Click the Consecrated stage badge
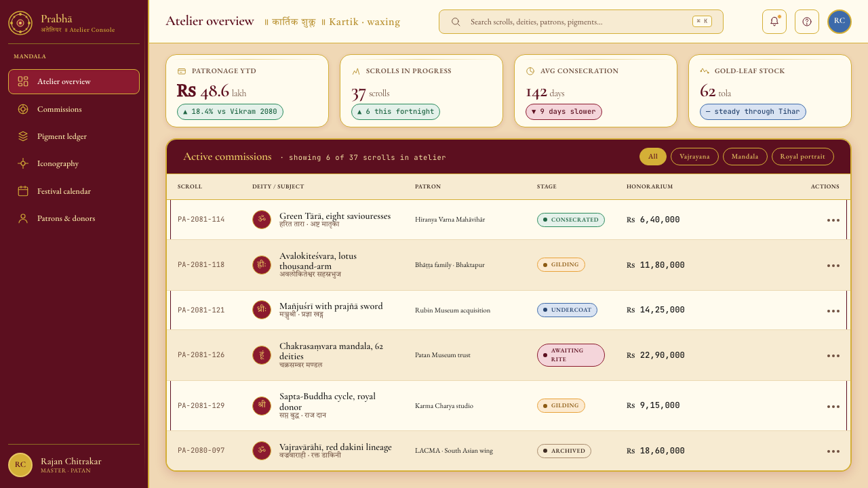868x488 pixels. point(571,220)
